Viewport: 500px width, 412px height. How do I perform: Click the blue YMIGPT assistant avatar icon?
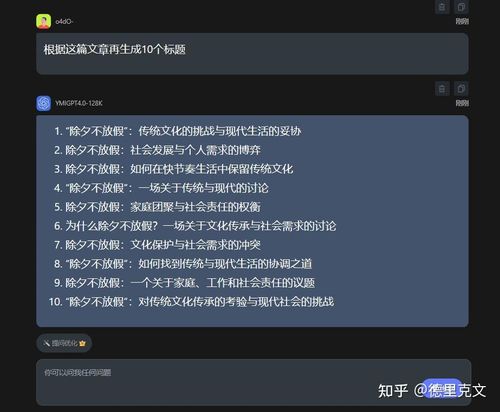43,103
